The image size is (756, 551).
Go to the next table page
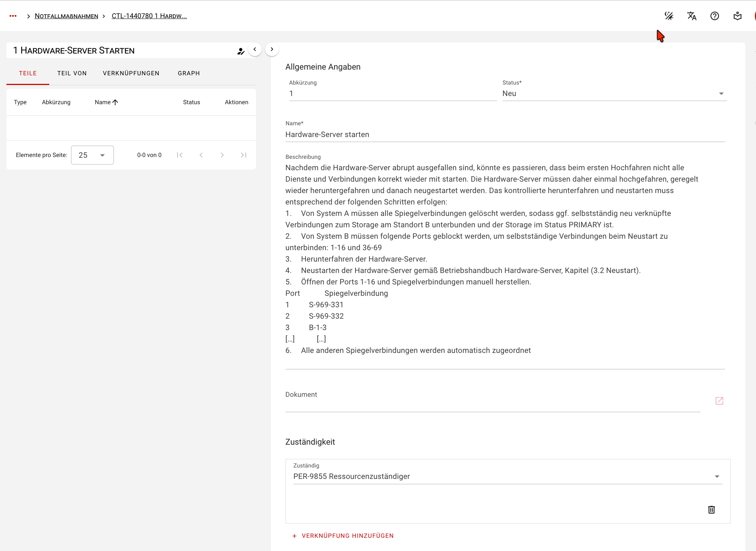[x=222, y=155]
